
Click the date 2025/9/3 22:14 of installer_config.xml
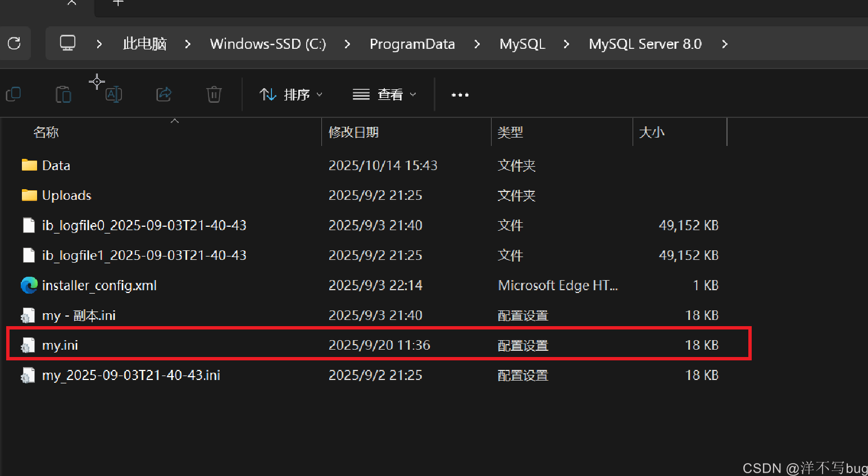[x=375, y=285]
